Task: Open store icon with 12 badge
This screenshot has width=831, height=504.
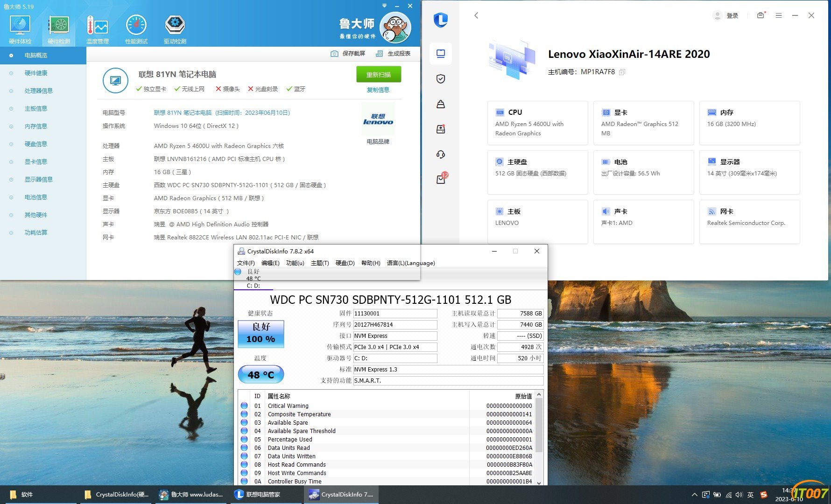Action: click(x=442, y=178)
